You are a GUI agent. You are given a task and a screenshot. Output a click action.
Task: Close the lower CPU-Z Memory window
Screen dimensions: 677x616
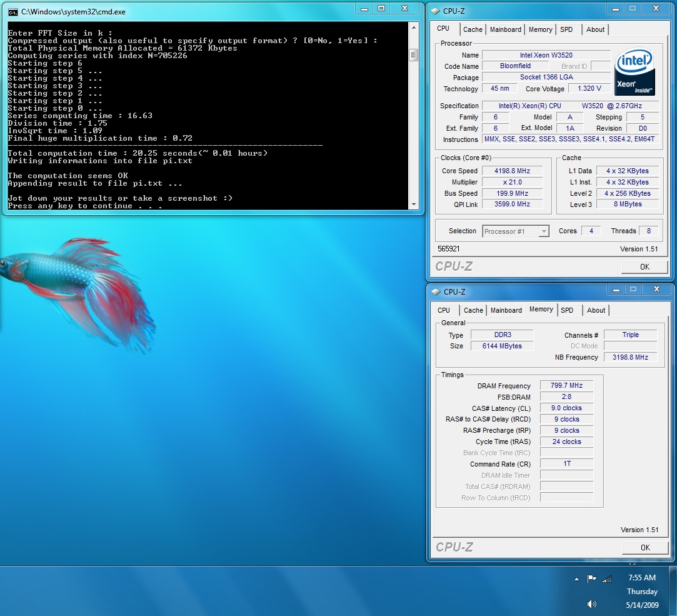[657, 290]
